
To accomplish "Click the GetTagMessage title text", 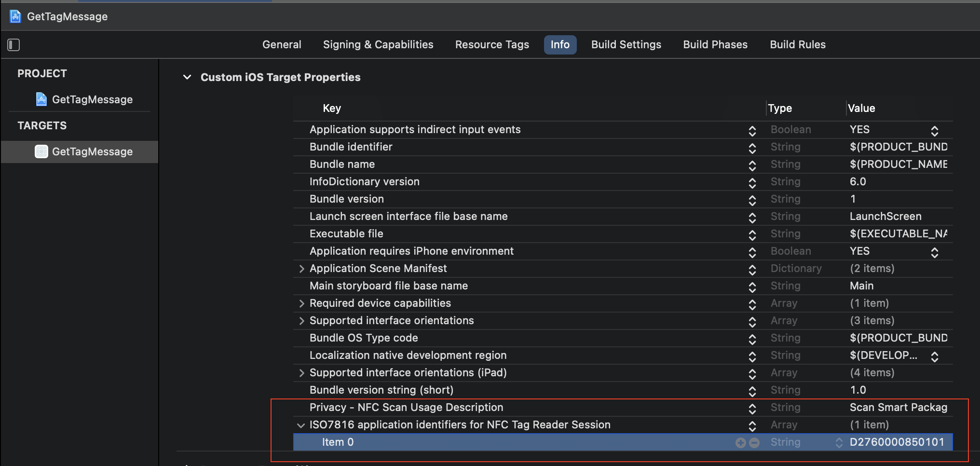I will [x=67, y=16].
